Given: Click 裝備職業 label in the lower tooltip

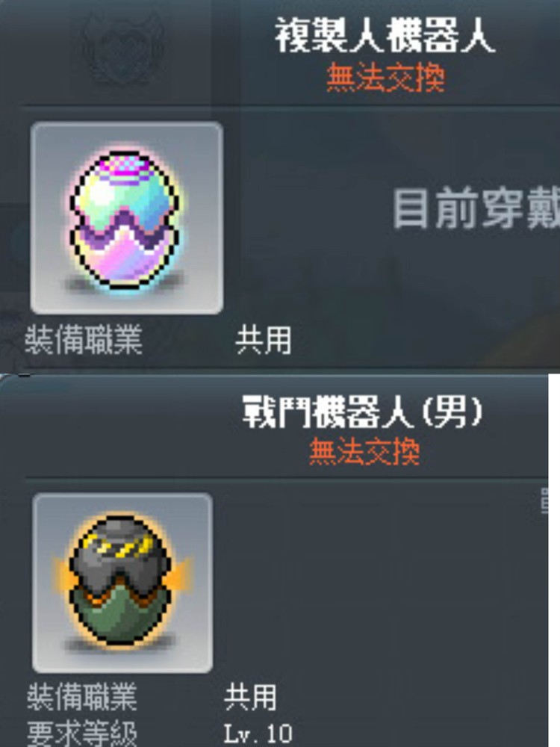Looking at the screenshot, I should pyautogui.click(x=82, y=697).
